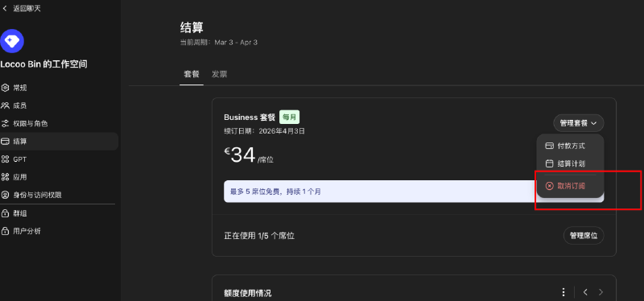Click the apps icon beside 应用
The width and height of the screenshot is (644, 301).
click(x=5, y=177)
